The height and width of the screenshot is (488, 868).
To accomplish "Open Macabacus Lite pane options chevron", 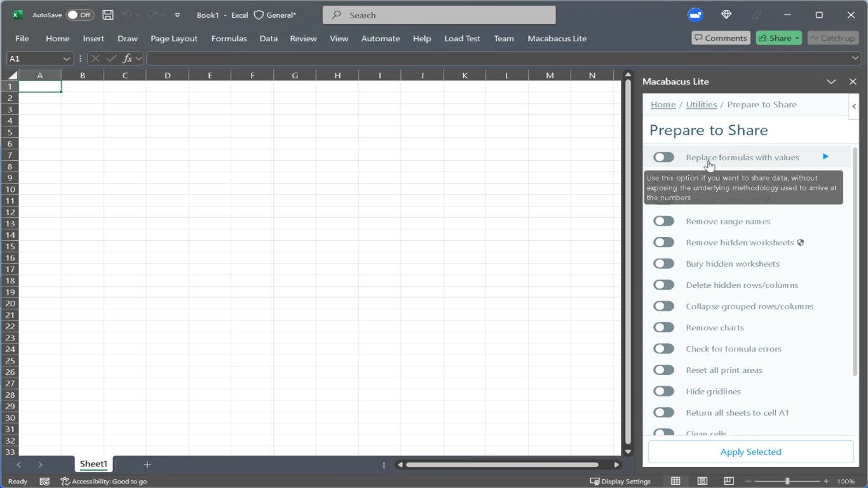I will pos(831,81).
